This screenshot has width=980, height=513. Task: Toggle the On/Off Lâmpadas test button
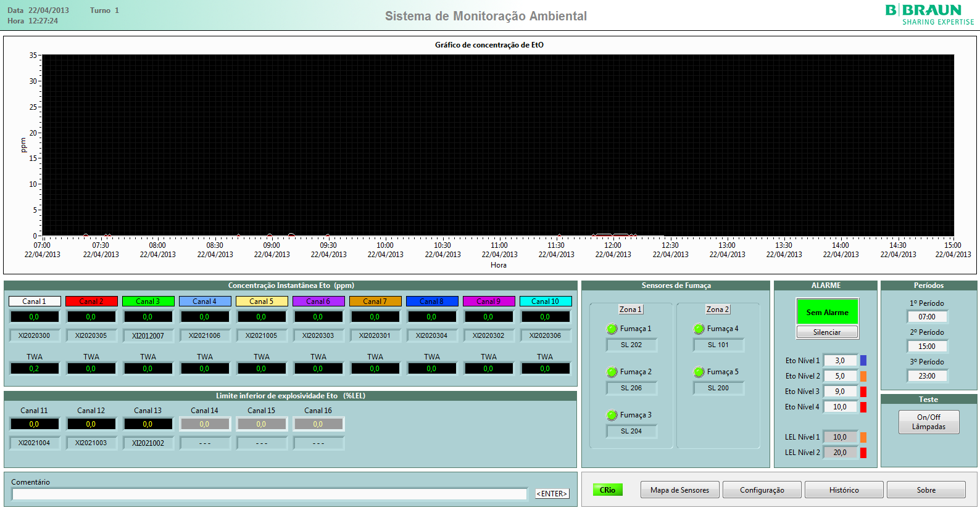(929, 422)
